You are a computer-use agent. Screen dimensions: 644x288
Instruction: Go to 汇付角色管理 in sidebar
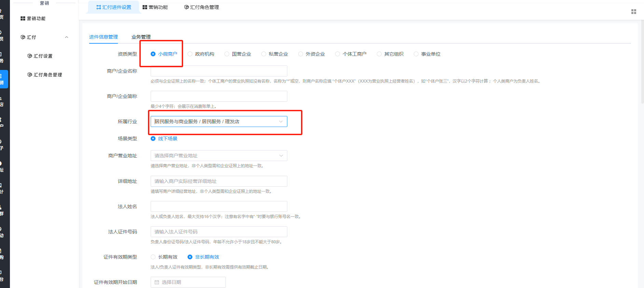[47, 75]
